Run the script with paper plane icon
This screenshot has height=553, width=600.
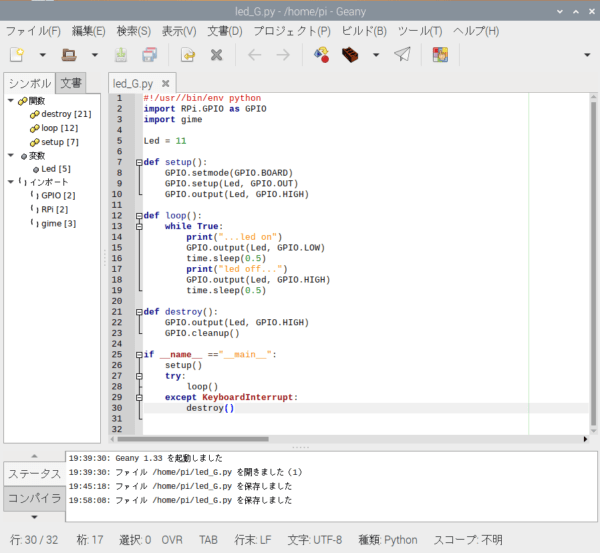(402, 54)
